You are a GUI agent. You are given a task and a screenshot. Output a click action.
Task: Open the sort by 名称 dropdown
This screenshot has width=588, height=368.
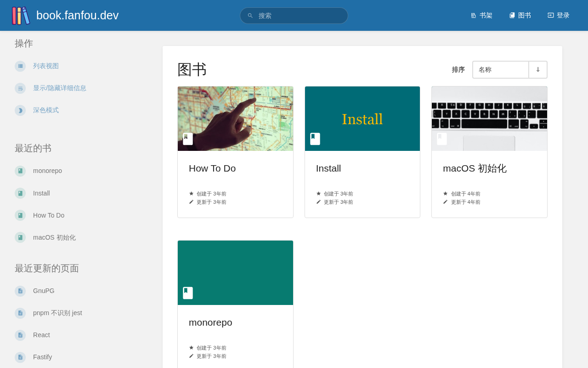(x=500, y=70)
